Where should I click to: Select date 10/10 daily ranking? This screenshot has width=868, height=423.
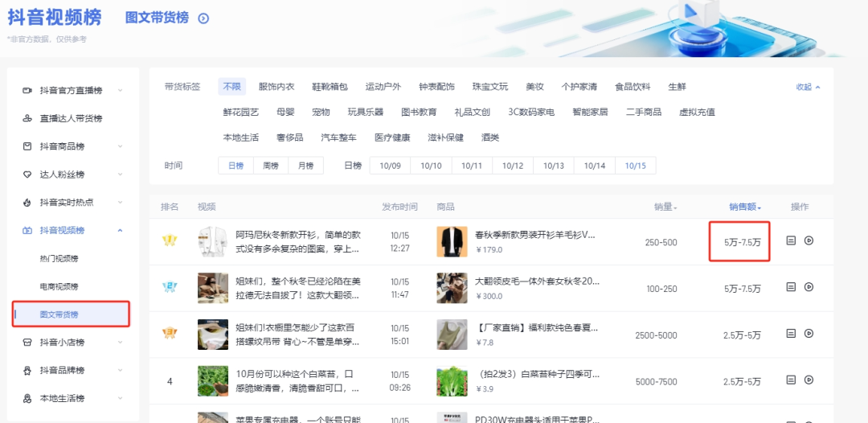coord(432,166)
